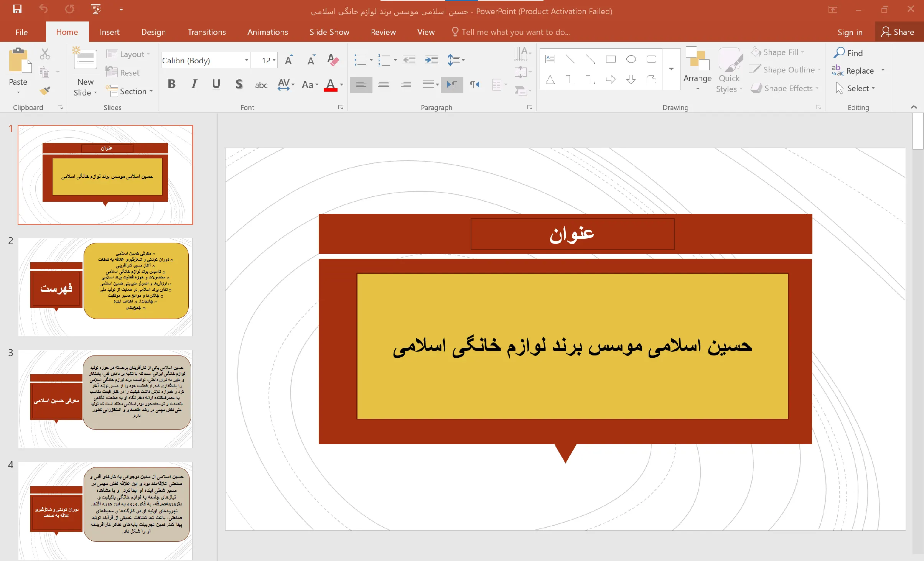Image resolution: width=924 pixels, height=561 pixels.
Task: Click the Replace button
Action: tap(853, 71)
